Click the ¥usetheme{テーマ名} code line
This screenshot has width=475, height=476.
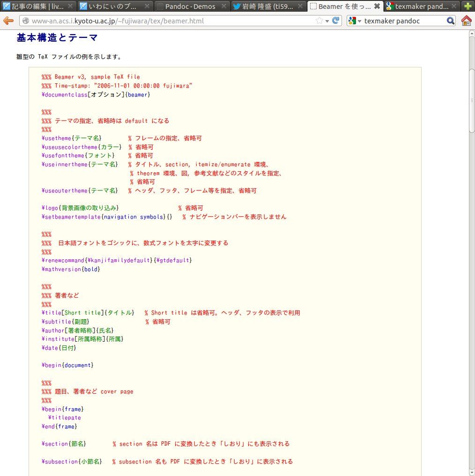122,138
